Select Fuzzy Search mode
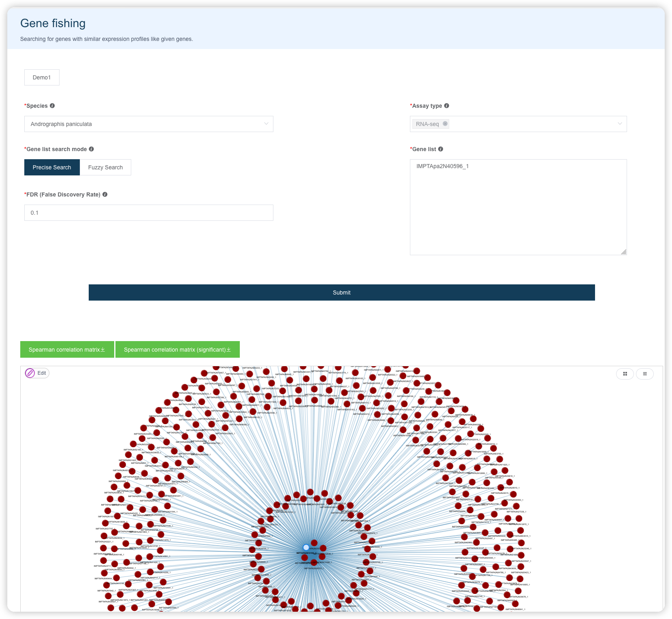672x619 pixels. coord(105,167)
